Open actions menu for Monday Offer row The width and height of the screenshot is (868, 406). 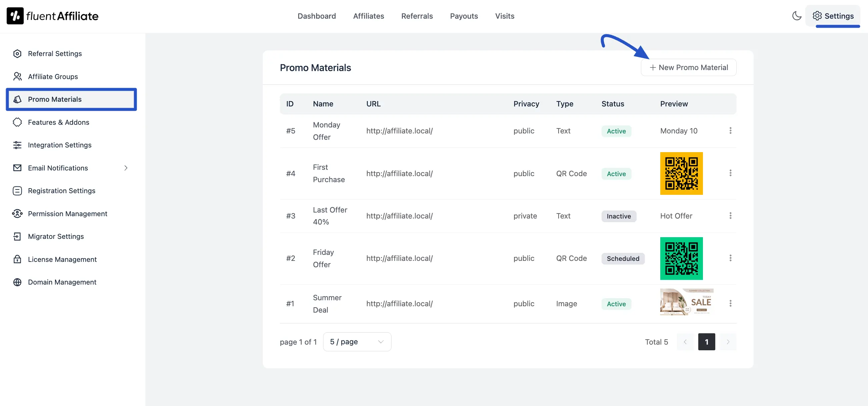pos(730,130)
